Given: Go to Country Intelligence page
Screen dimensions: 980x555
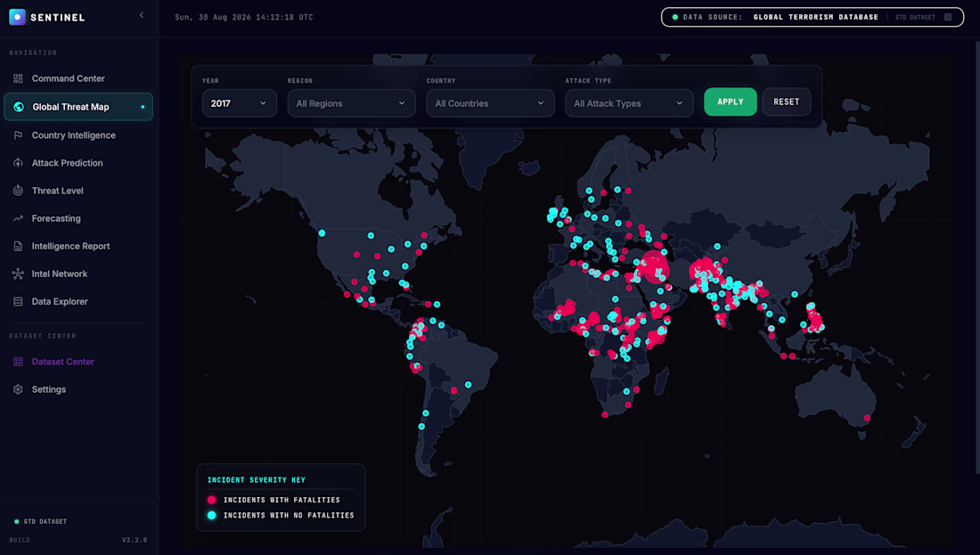Looking at the screenshot, I should pyautogui.click(x=78, y=135).
